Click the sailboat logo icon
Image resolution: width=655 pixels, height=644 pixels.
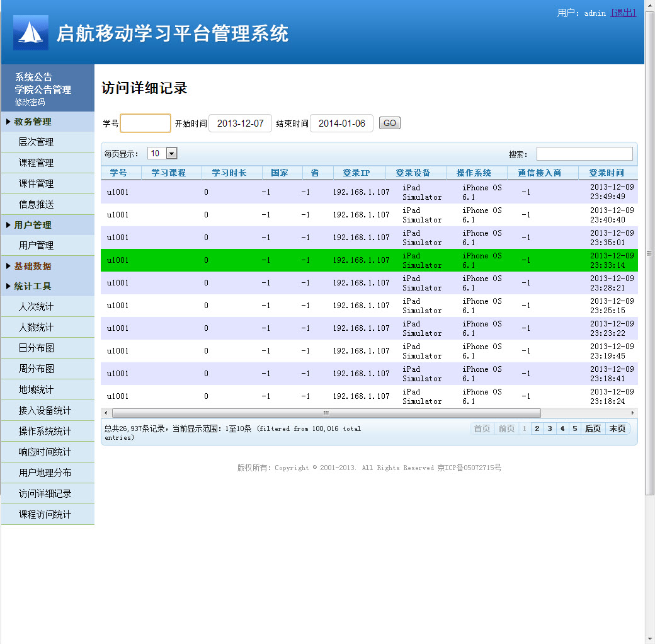point(30,33)
